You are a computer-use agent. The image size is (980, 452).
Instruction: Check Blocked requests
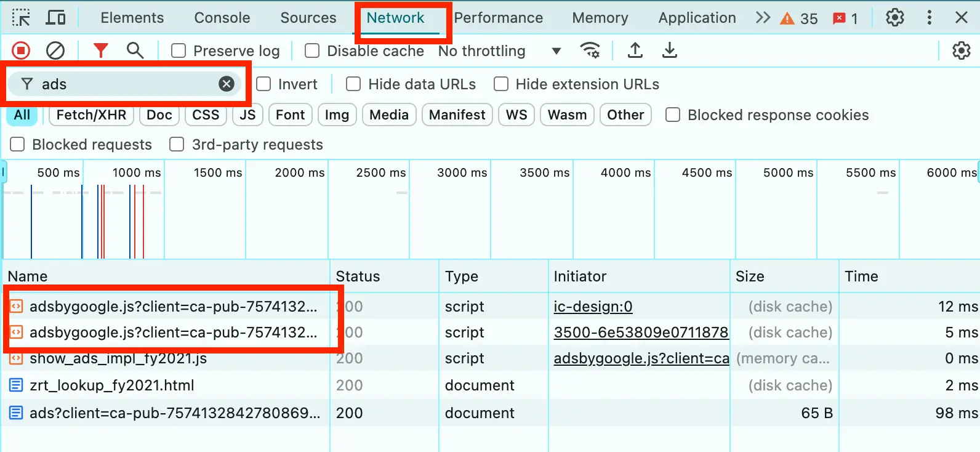click(x=17, y=144)
